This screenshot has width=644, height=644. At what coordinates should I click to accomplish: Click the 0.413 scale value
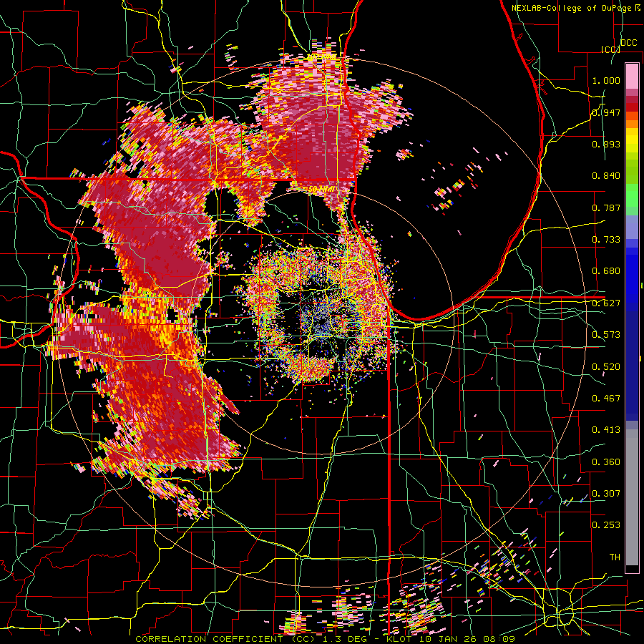(606, 430)
